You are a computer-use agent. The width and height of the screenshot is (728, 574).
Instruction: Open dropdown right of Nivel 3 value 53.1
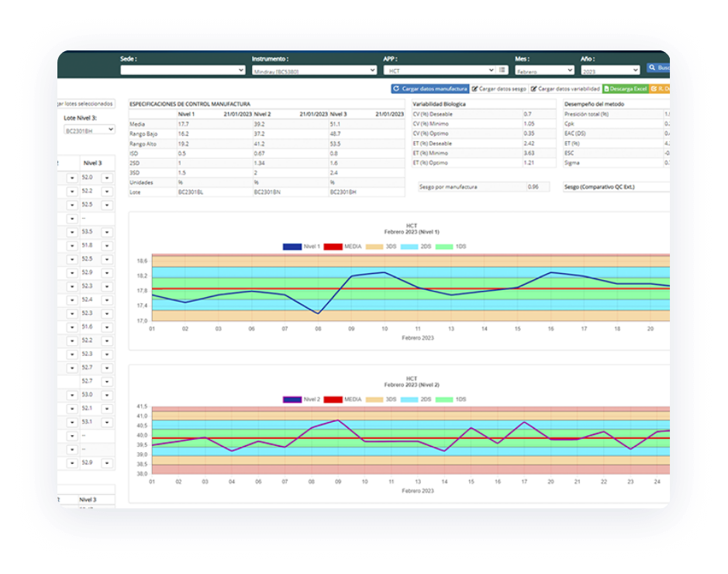(107, 422)
